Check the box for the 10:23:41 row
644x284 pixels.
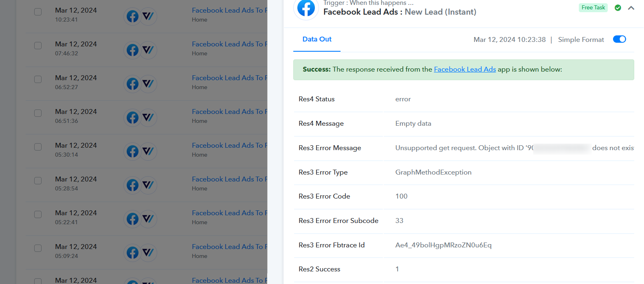(38, 12)
